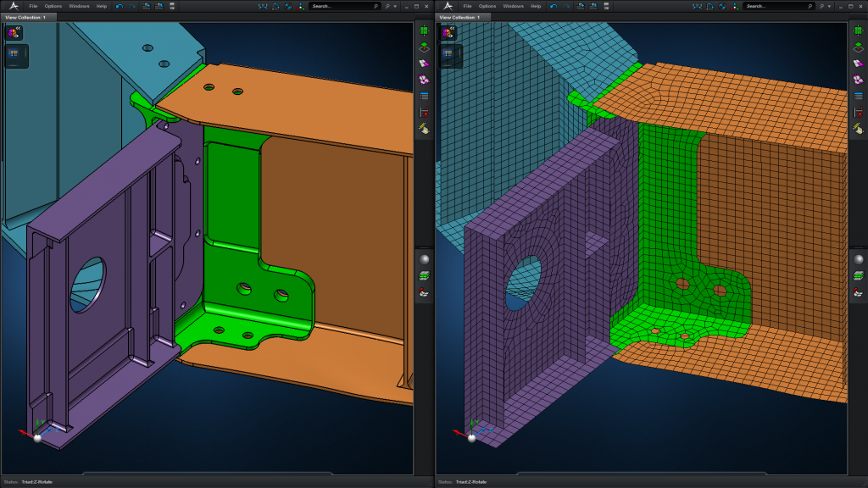
Task: Open the Windows menu in the meshed-model window
Action: pos(513,6)
